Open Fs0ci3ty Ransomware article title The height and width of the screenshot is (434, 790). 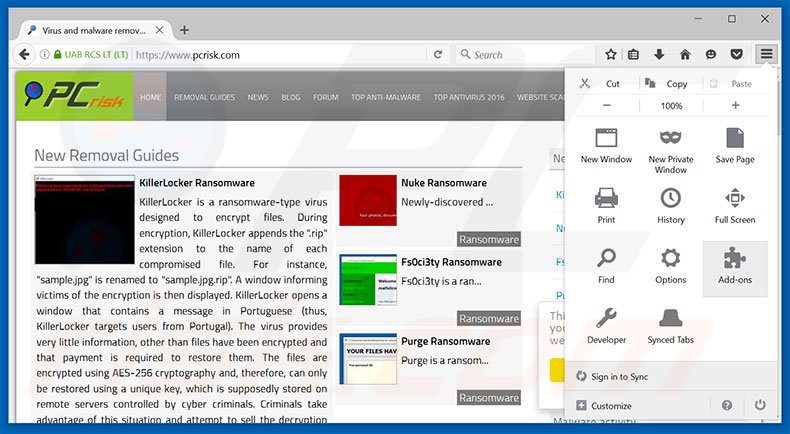(x=451, y=262)
